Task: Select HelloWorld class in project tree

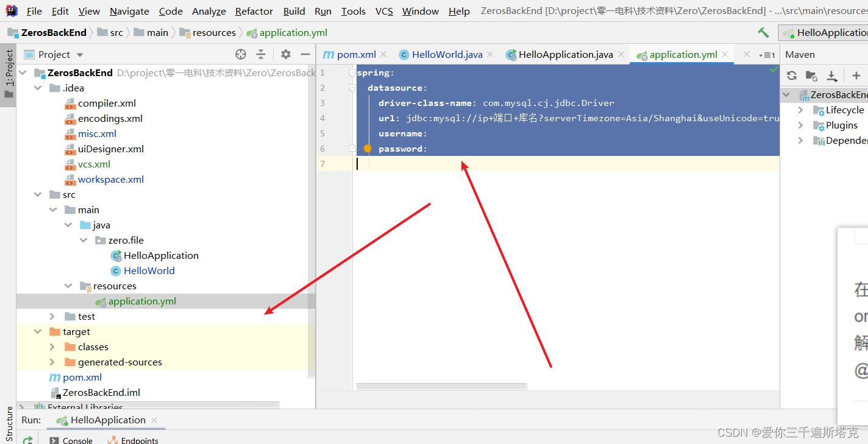Action: point(149,270)
